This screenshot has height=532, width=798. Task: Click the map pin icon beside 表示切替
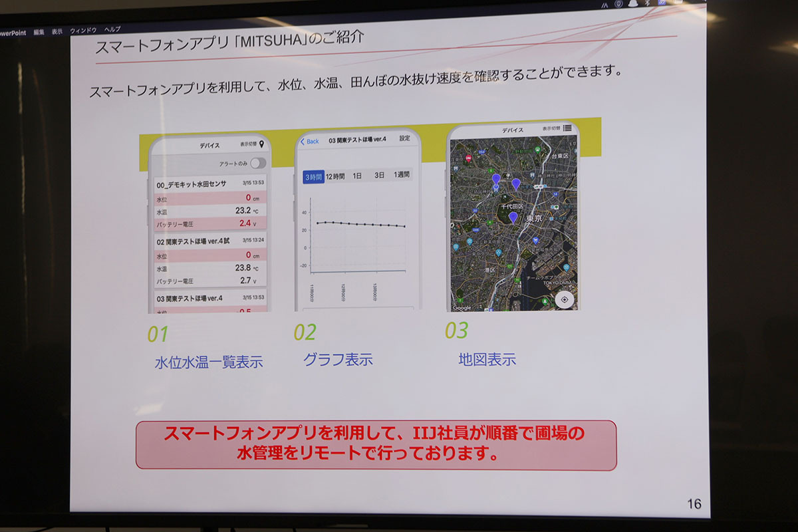[x=262, y=144]
